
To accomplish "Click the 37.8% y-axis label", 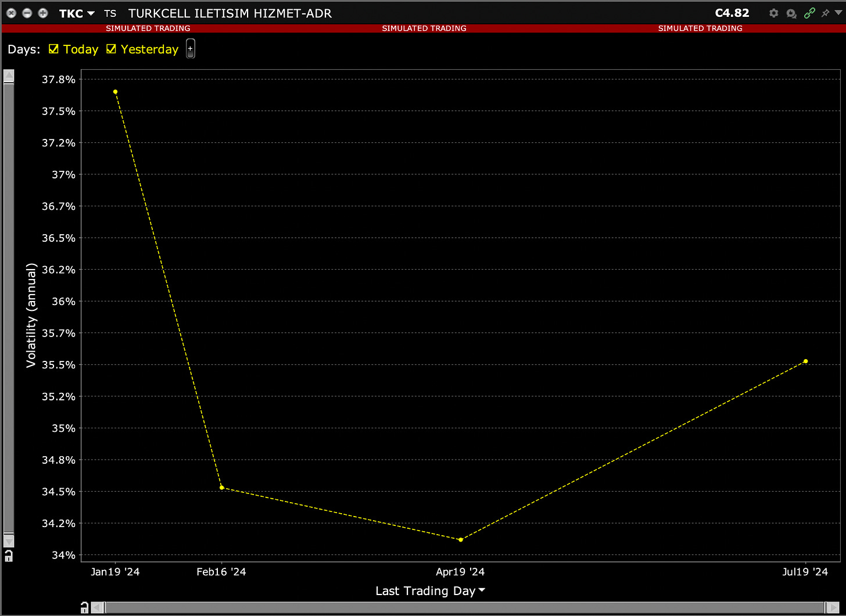I will 59,80.
